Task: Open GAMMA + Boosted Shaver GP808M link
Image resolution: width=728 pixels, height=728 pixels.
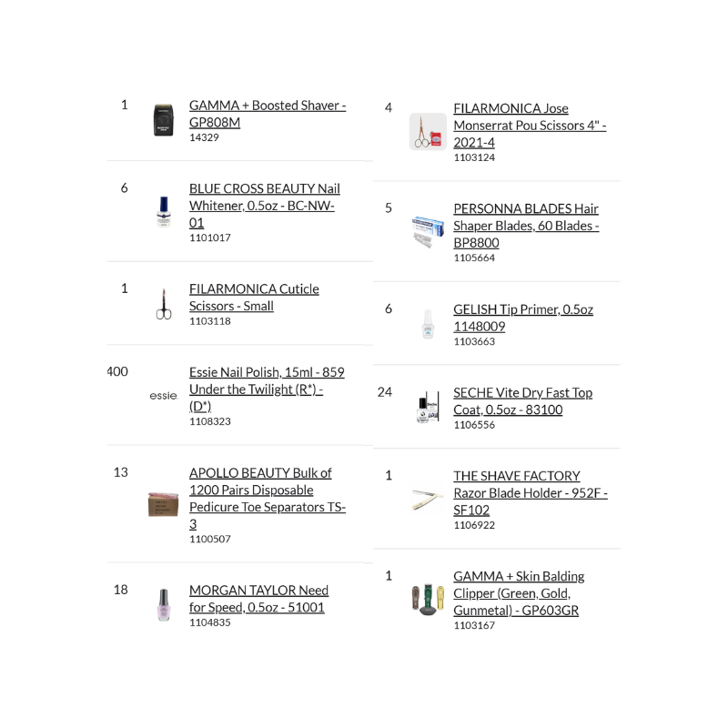Action: [x=267, y=114]
